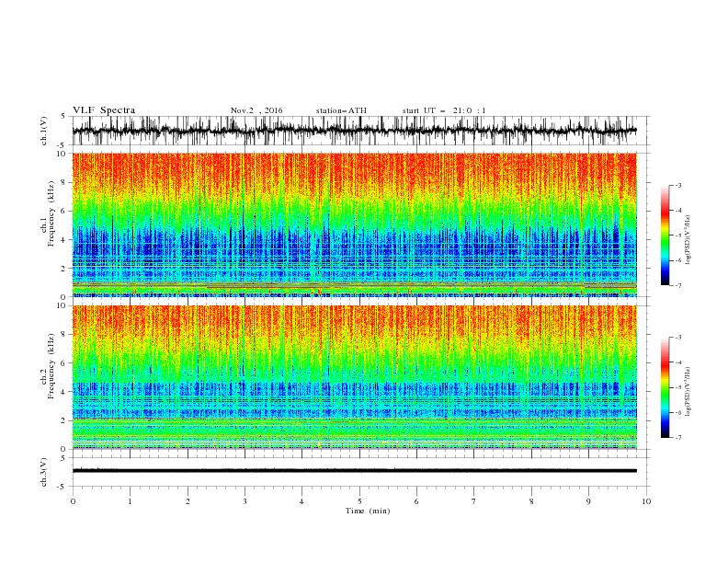Screen dimensions: 728x563
Task: Click the ch.2 spectrogram color bar
Action: pos(665,387)
